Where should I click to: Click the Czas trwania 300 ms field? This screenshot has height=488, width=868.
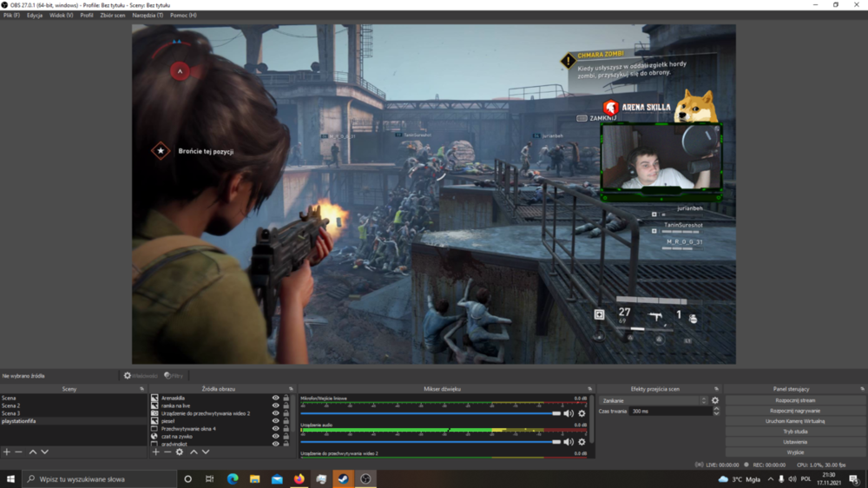pos(670,411)
